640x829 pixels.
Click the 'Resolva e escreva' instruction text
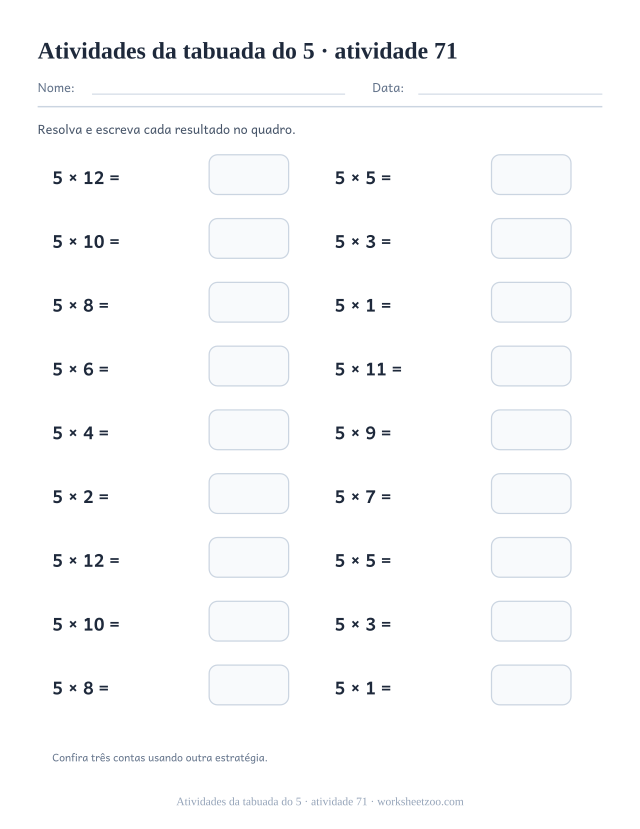click(166, 130)
